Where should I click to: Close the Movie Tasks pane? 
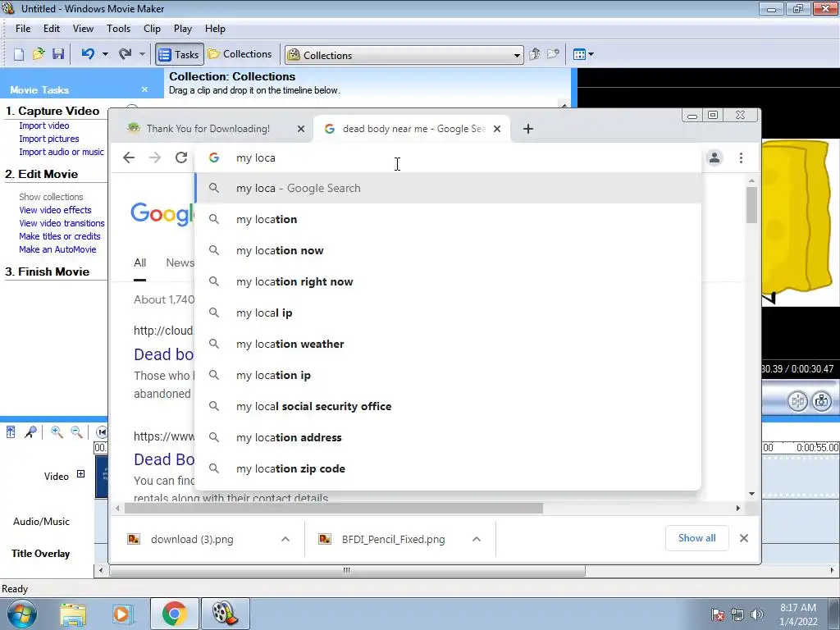click(x=144, y=90)
